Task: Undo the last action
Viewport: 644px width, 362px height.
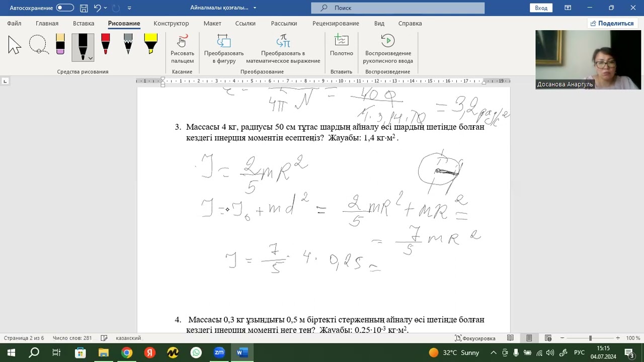Action: click(98, 8)
